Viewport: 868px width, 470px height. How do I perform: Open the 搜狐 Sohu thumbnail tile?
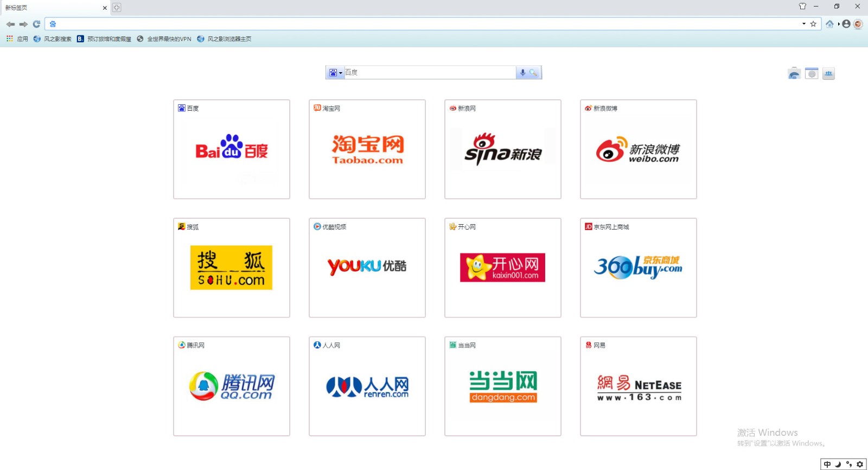[x=232, y=268]
